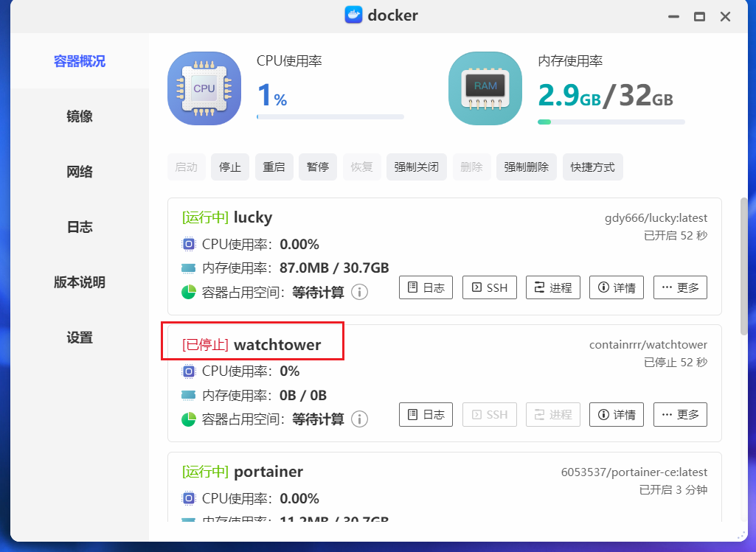Click the CPU usage chip icon

click(204, 88)
